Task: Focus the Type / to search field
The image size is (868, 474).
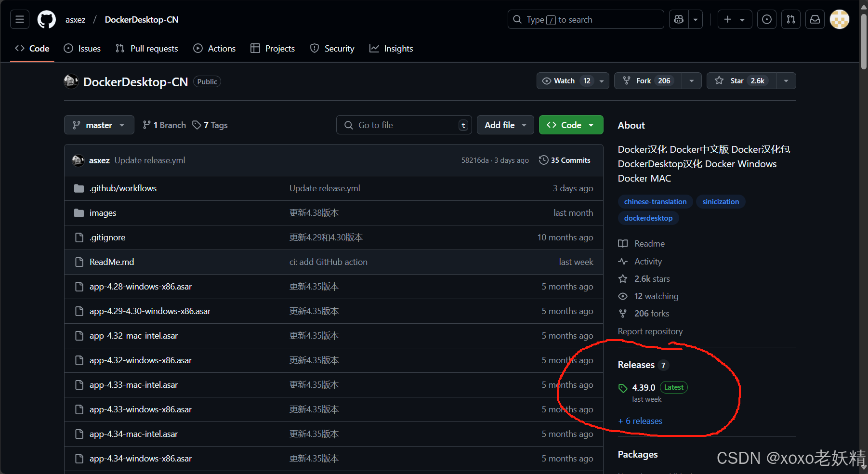Action: coord(586,19)
